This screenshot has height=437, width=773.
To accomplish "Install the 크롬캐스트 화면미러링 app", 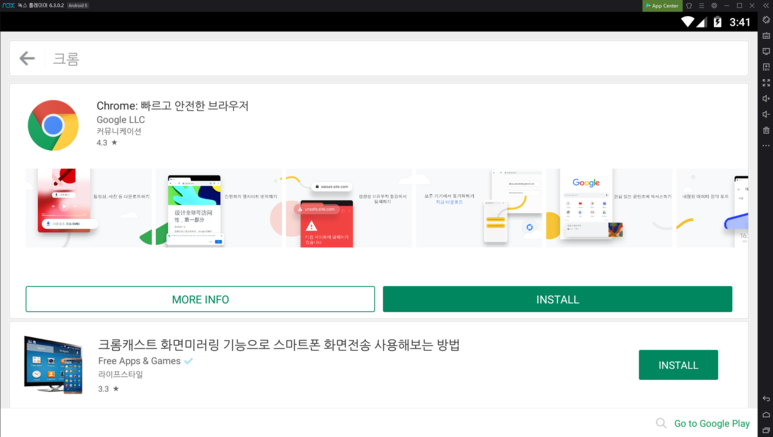I will (x=678, y=365).
